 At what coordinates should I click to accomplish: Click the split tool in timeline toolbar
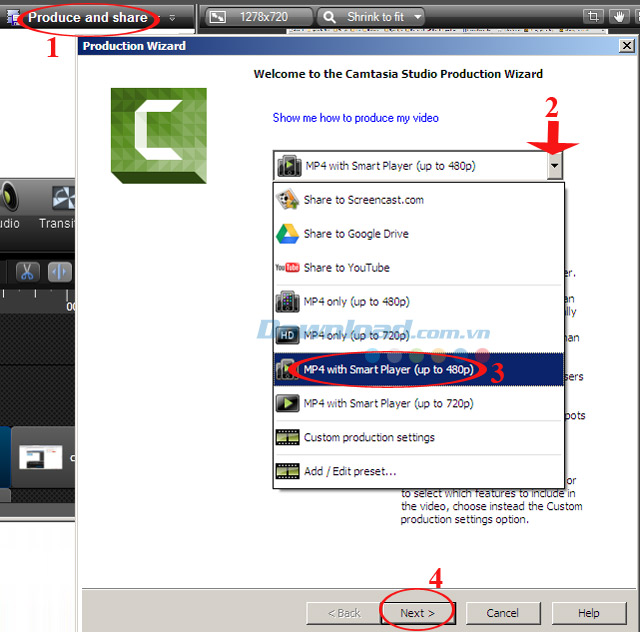tap(60, 272)
